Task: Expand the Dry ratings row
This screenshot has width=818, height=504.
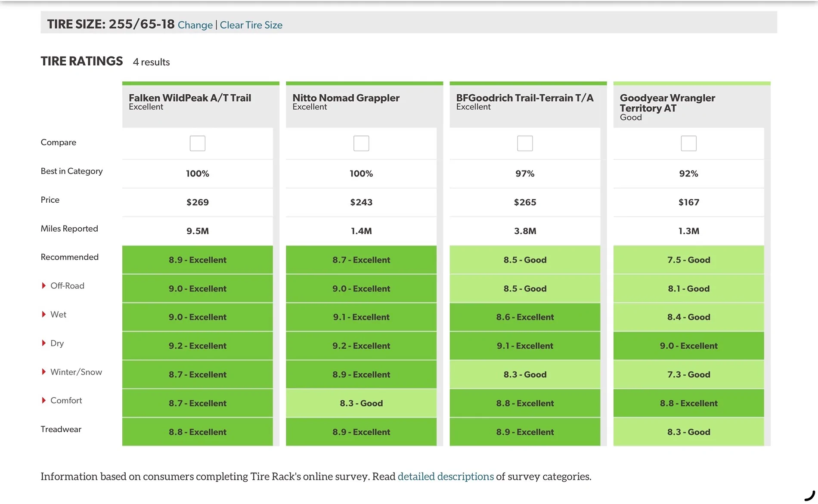Action: click(53, 343)
